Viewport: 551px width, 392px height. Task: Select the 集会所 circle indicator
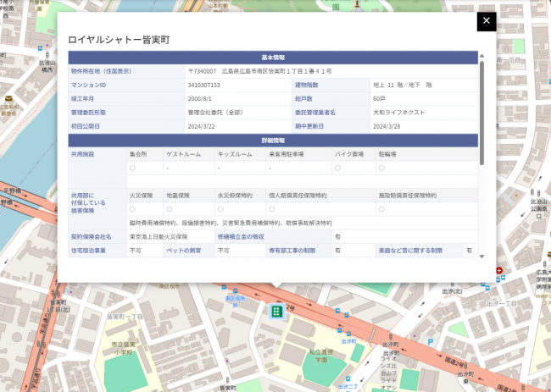coord(132,168)
